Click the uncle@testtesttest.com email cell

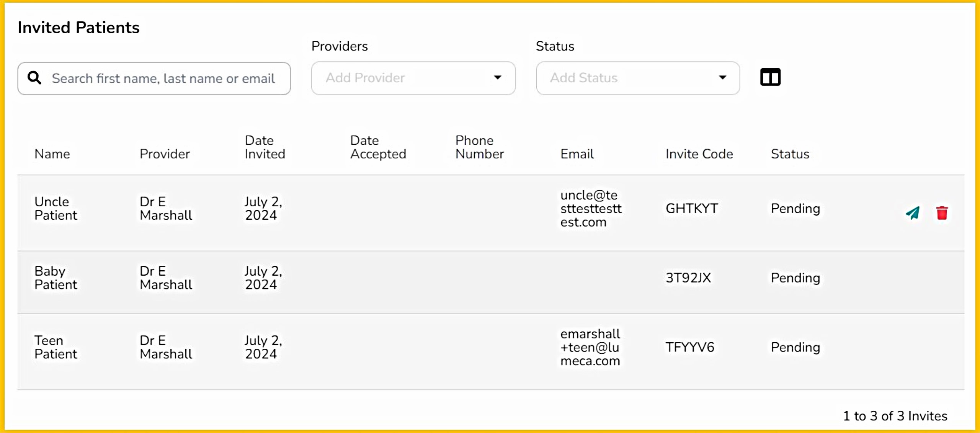(x=591, y=209)
